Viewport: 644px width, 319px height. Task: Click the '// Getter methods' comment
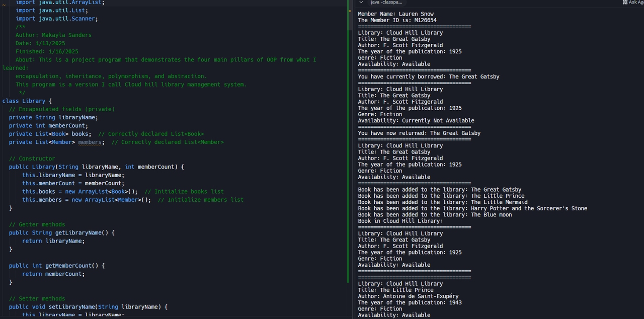point(37,224)
